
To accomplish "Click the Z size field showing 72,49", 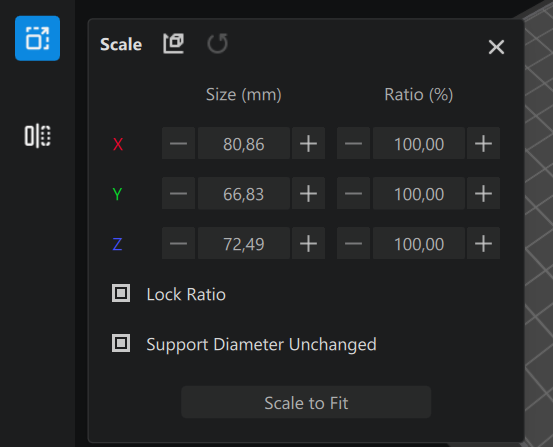I will tap(244, 243).
